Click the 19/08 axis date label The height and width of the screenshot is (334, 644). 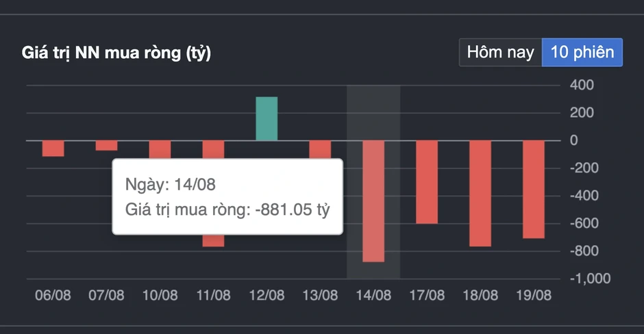534,296
